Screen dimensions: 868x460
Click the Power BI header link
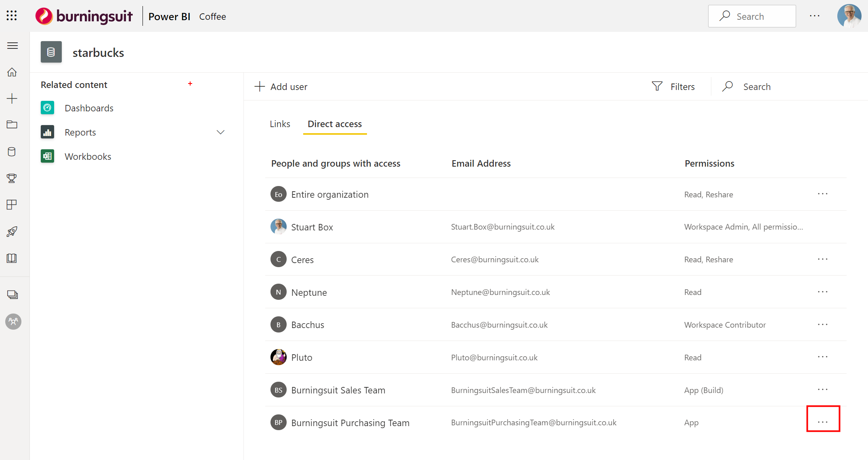169,17
